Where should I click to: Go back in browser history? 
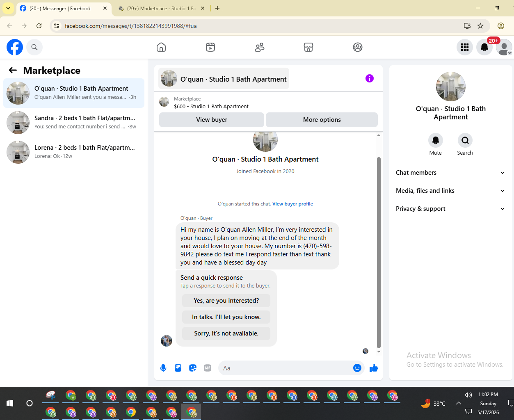point(9,26)
